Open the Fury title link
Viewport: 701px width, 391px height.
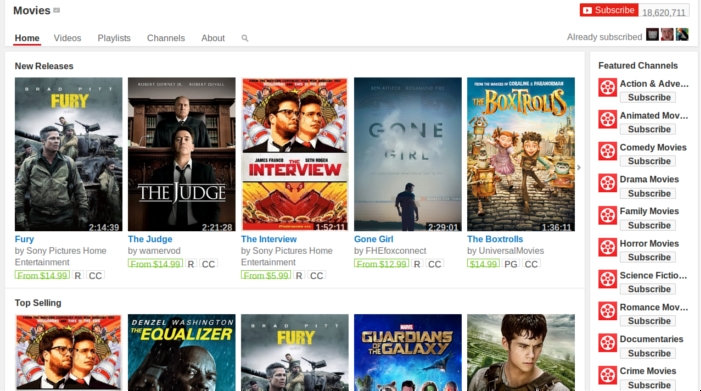24,239
